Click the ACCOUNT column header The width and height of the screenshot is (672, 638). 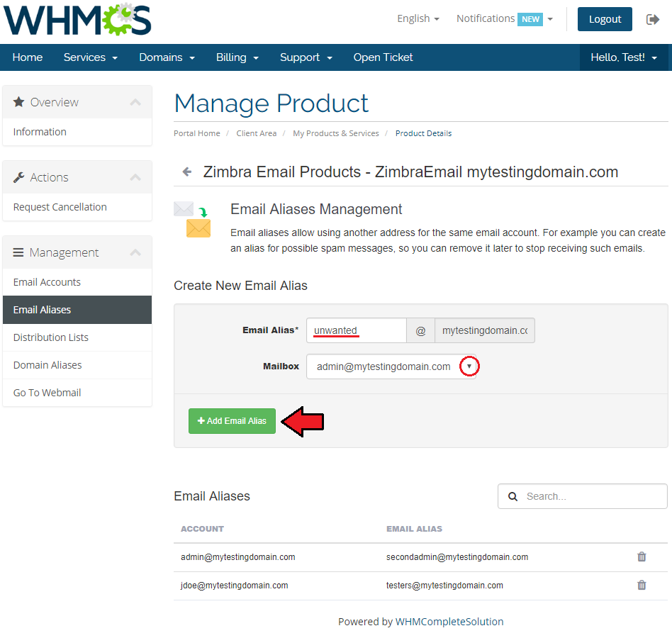(202, 529)
